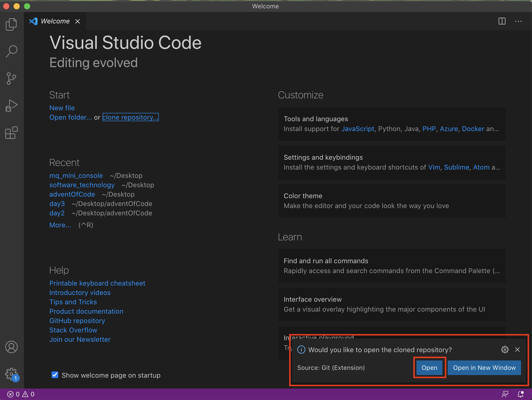The width and height of the screenshot is (532, 400).
Task: Toggle Show welcome page on startup
Action: tap(55, 375)
